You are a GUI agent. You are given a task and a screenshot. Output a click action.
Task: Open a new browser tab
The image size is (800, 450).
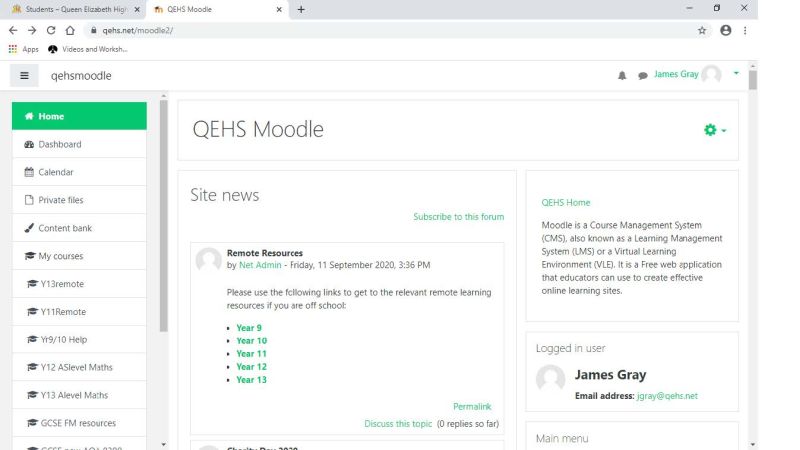pos(301,9)
